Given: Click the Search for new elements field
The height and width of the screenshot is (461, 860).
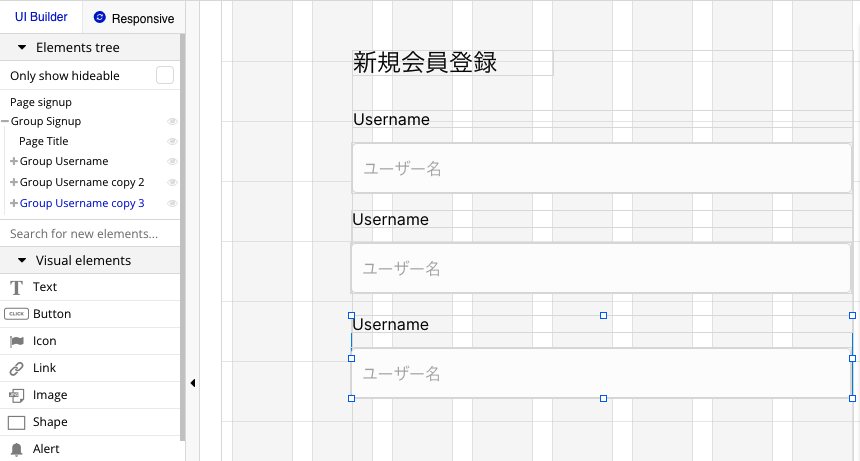Looking at the screenshot, I should [x=90, y=234].
